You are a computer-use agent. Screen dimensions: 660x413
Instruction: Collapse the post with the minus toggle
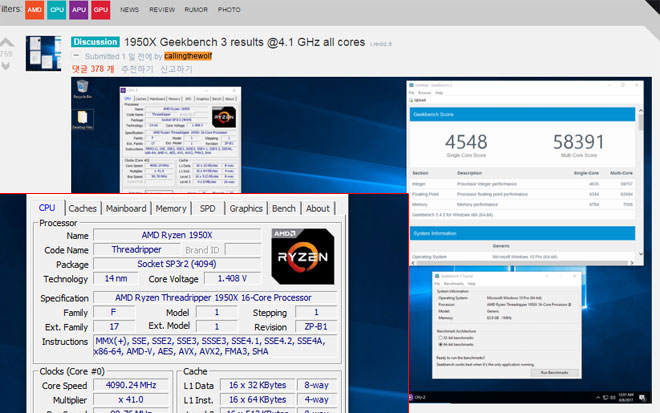(x=76, y=56)
